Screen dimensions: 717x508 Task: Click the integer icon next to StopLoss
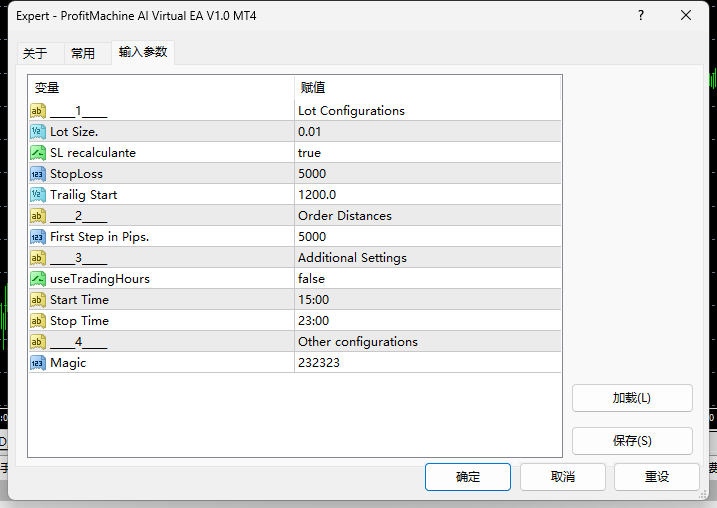(37, 174)
